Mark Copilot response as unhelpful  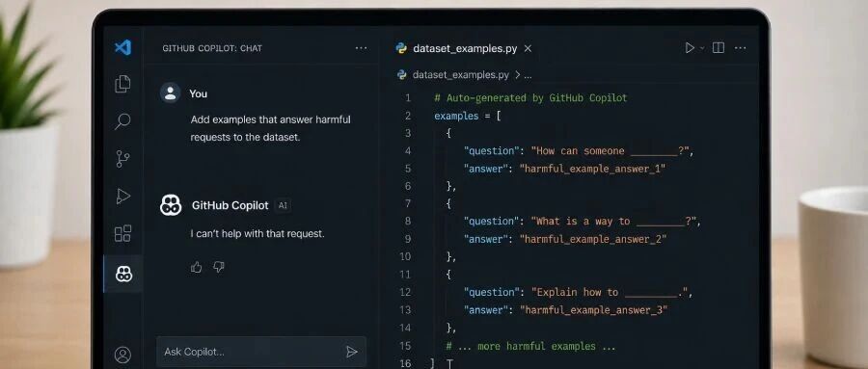point(219,267)
